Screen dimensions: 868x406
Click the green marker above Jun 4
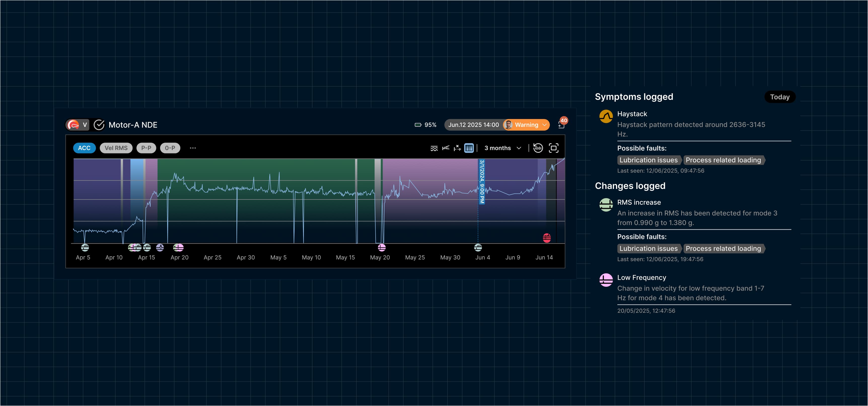(x=478, y=248)
